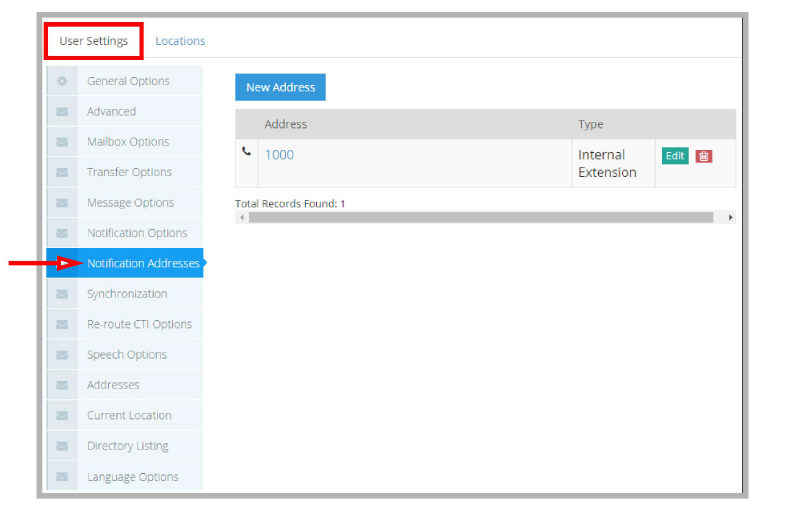The width and height of the screenshot is (785, 518).
Task: Open Current Location settings
Action: 125,416
